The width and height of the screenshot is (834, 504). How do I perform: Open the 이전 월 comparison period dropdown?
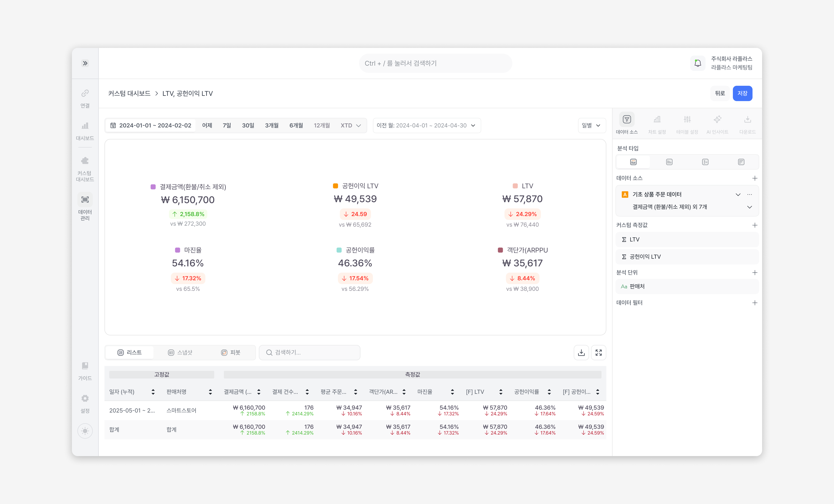click(427, 126)
